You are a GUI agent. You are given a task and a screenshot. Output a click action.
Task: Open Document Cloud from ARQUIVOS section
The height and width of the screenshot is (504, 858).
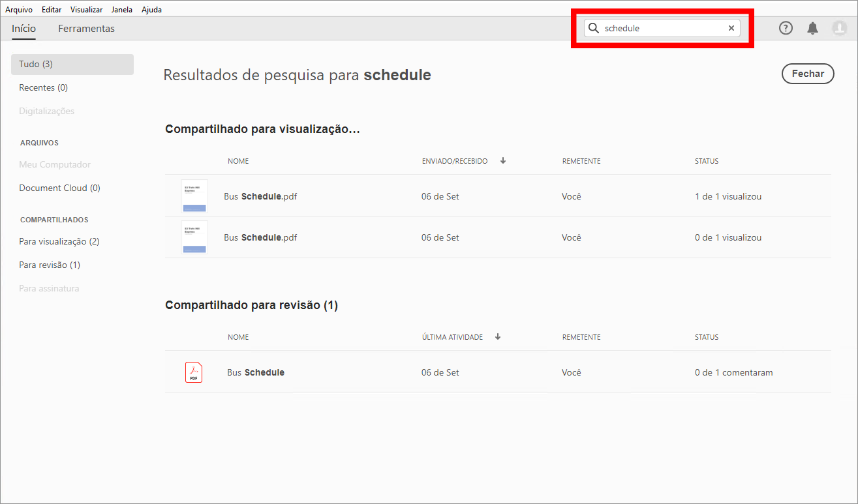[59, 188]
